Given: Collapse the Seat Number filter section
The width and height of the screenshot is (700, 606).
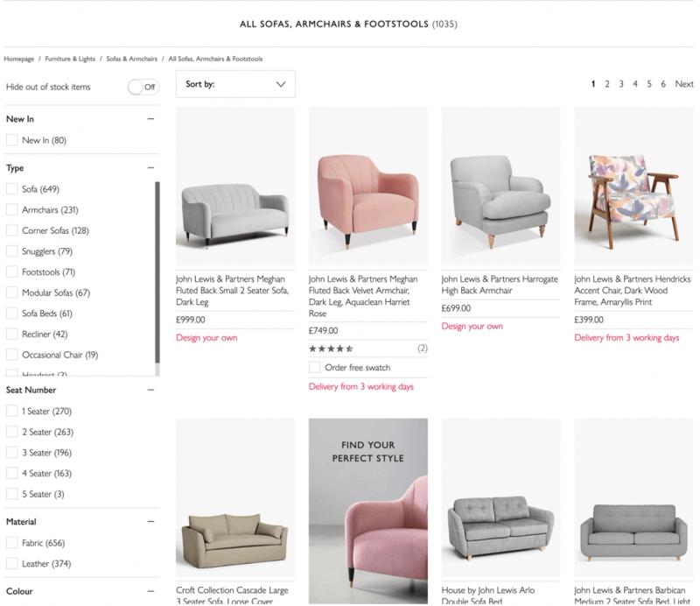Looking at the screenshot, I should coord(150,391).
